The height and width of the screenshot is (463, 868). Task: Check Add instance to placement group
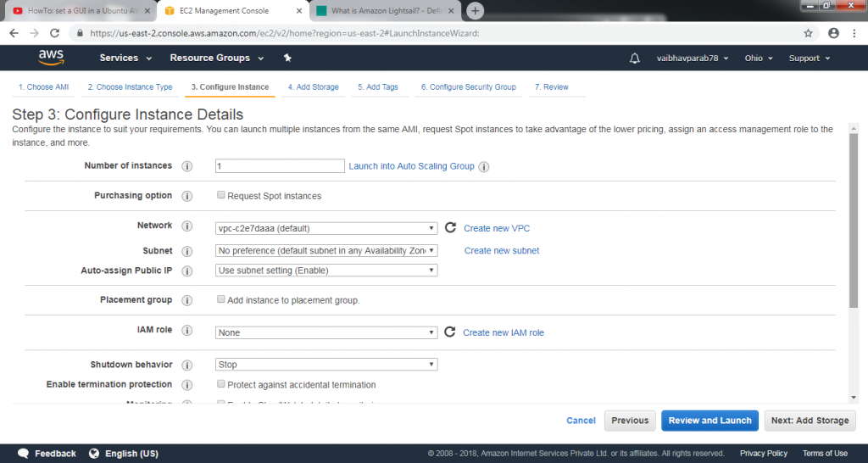pyautogui.click(x=221, y=299)
